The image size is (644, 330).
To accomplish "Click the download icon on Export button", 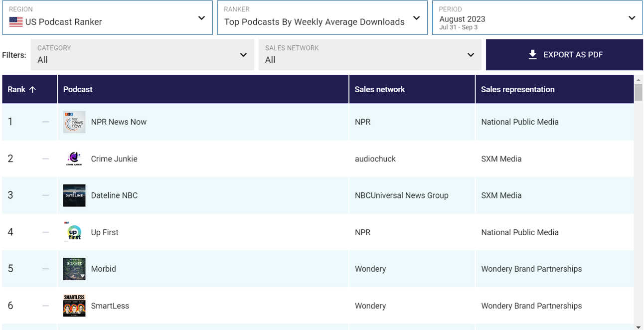I will (533, 55).
